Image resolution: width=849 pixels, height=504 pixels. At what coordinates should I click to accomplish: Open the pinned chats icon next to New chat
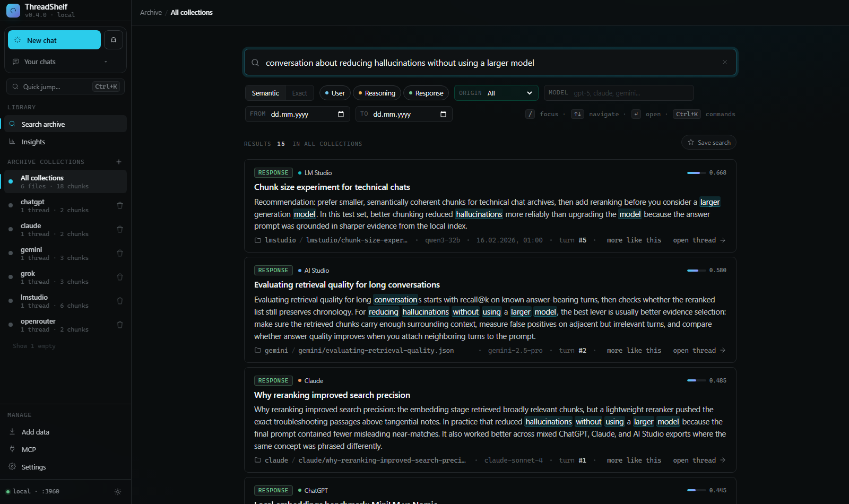[x=114, y=40]
